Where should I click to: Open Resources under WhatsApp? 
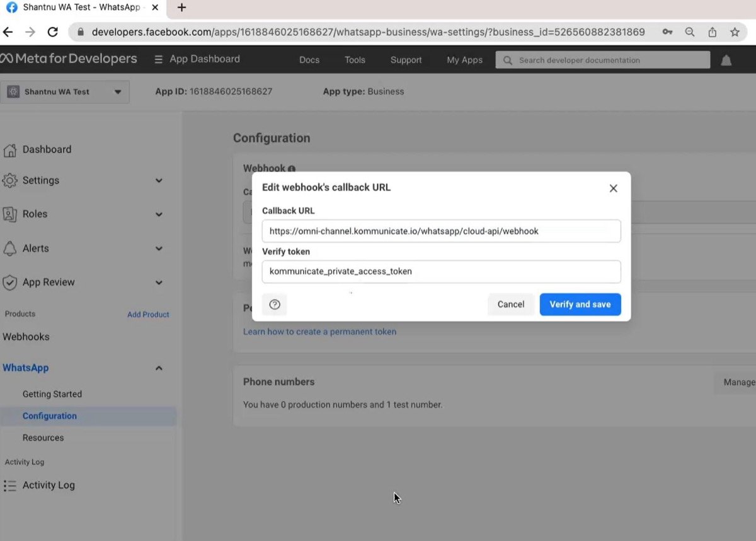point(43,438)
